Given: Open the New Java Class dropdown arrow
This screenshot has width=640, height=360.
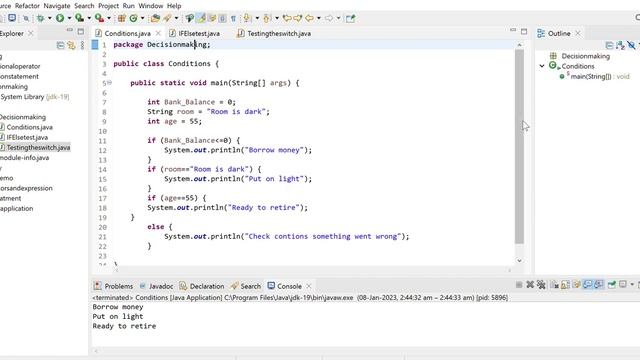Looking at the screenshot, I should pyautogui.click(x=142, y=18).
